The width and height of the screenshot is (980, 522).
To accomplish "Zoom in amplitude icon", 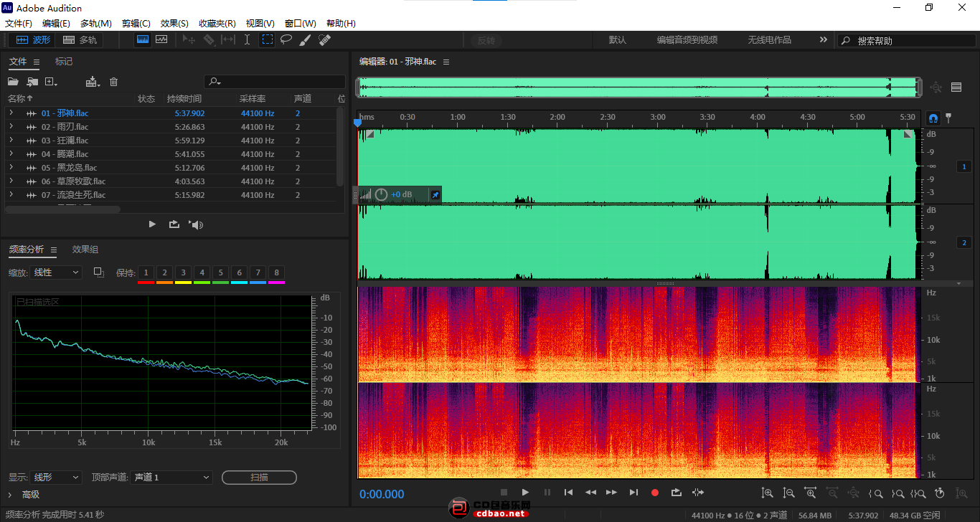I will click(768, 493).
